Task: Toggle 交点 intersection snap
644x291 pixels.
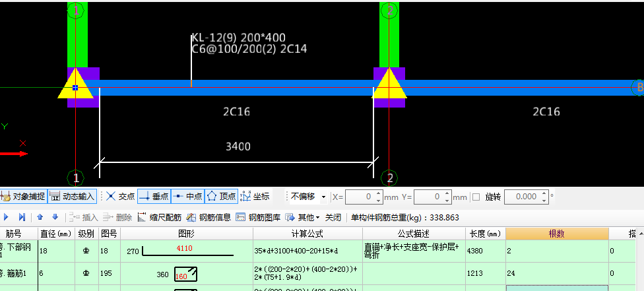Action: pos(120,197)
